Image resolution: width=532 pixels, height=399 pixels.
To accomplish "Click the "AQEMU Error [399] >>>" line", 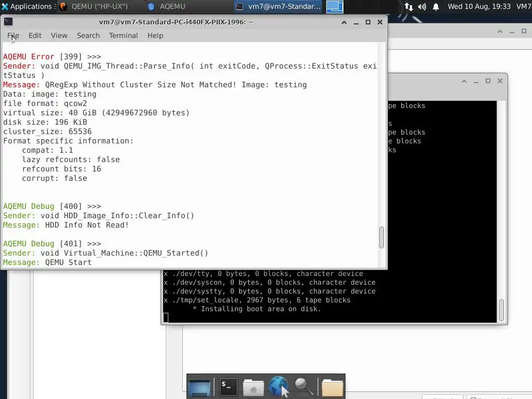I will pyautogui.click(x=52, y=57).
